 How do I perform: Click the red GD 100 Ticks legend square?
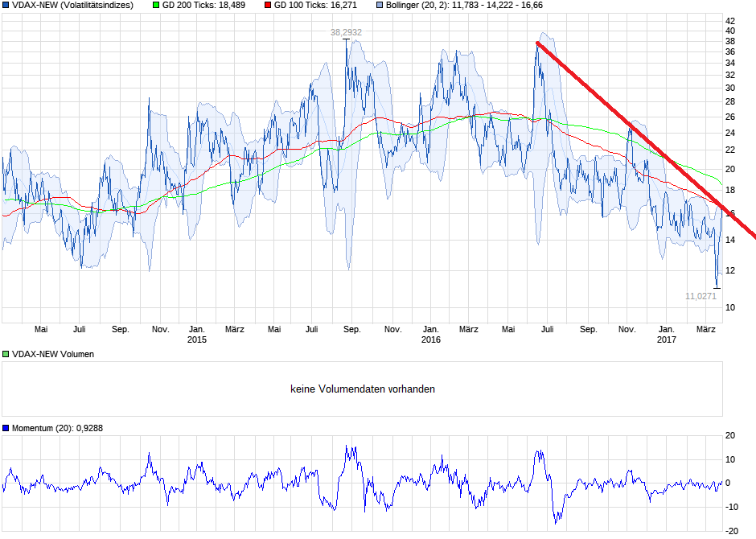268,6
